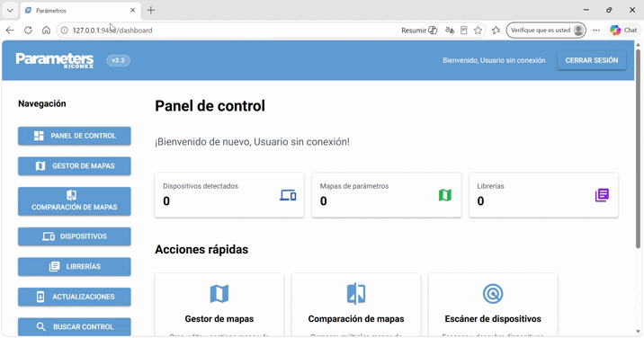Click the page vertical scrollbar
Viewport: 644px width, 338px height.
[x=639, y=148]
